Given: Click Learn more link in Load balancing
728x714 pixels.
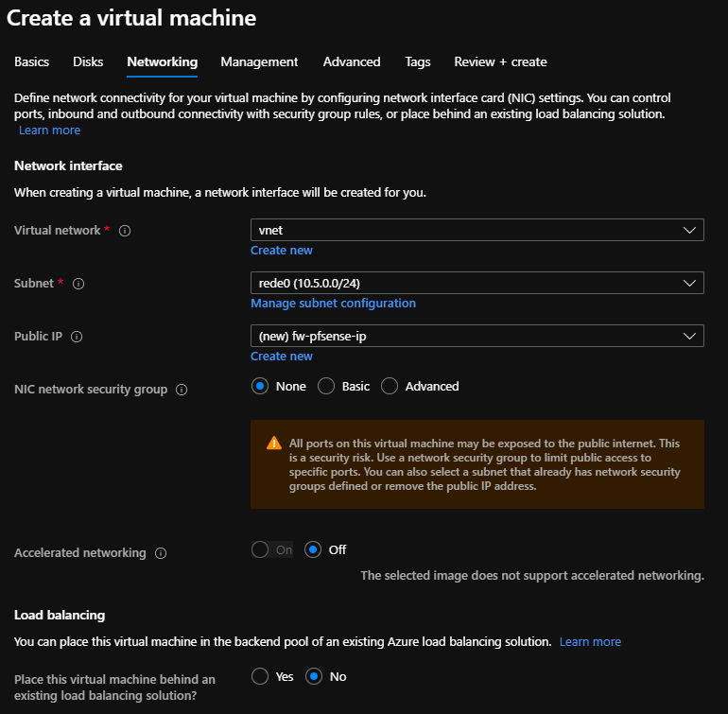Looking at the screenshot, I should click(x=590, y=641).
